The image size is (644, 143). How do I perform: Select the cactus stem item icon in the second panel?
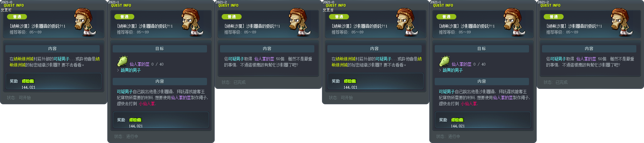[122, 61]
